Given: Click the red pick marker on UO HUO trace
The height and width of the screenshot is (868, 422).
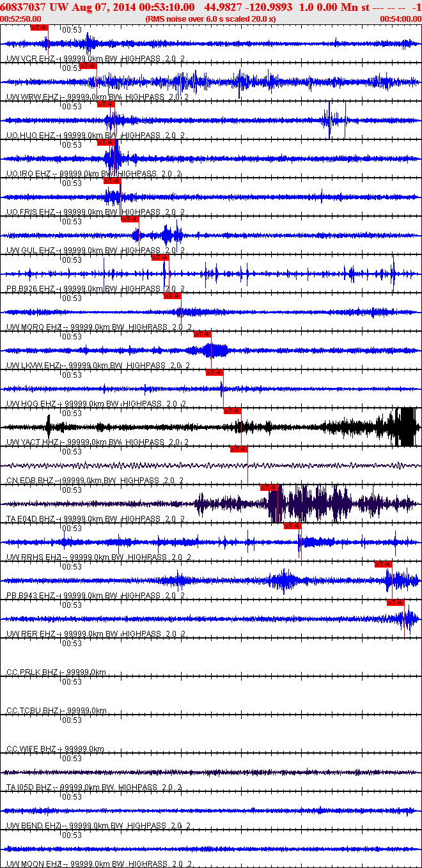Looking at the screenshot, I should [106, 104].
